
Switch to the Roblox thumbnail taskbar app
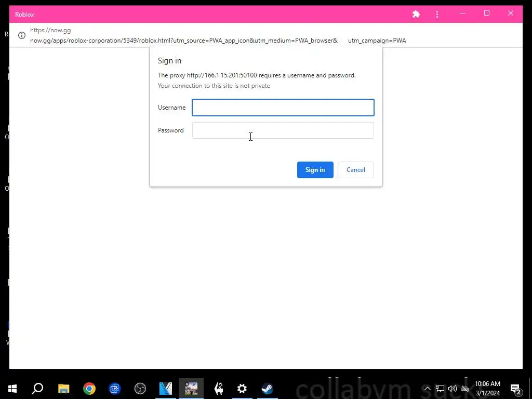[x=191, y=389]
